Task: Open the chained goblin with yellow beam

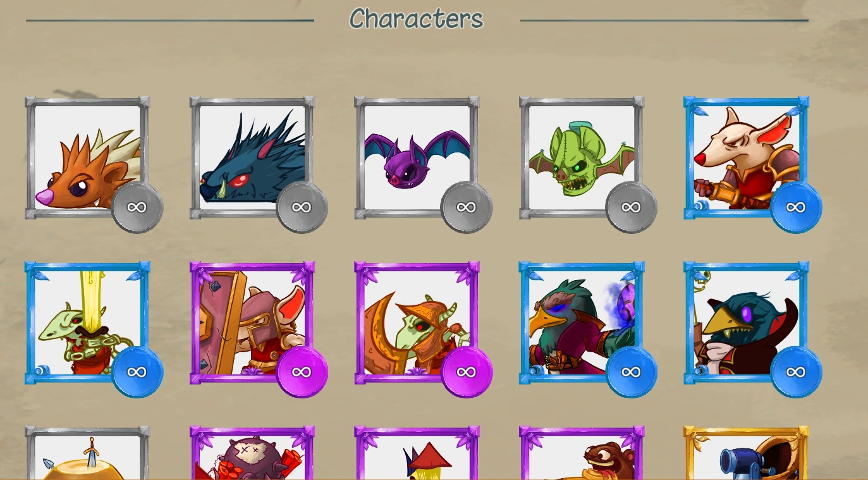Action: click(87, 323)
